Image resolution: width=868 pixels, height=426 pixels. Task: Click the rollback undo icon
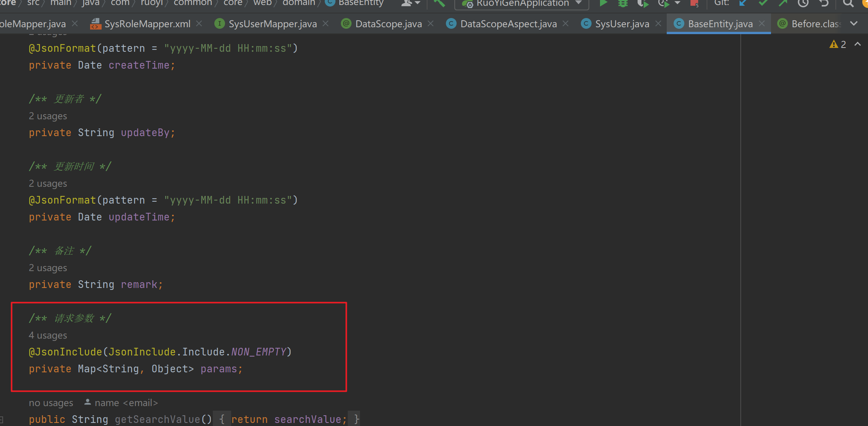tap(824, 3)
